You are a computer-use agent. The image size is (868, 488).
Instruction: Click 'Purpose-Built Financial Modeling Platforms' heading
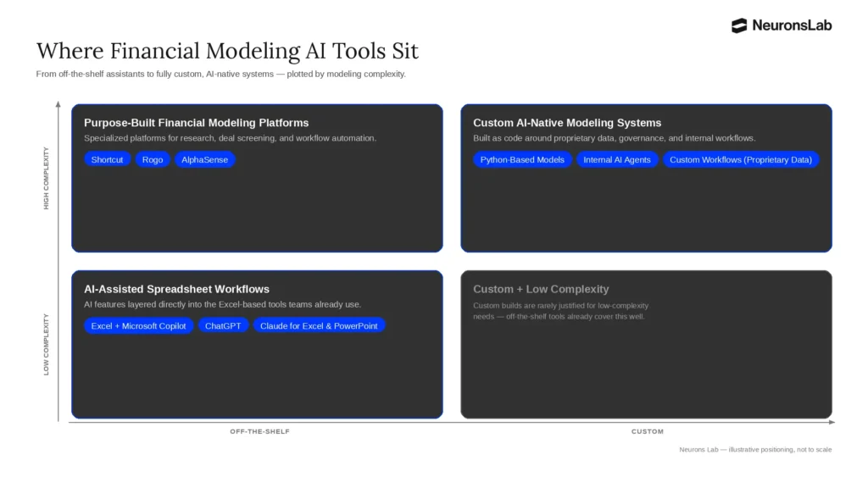click(x=197, y=123)
